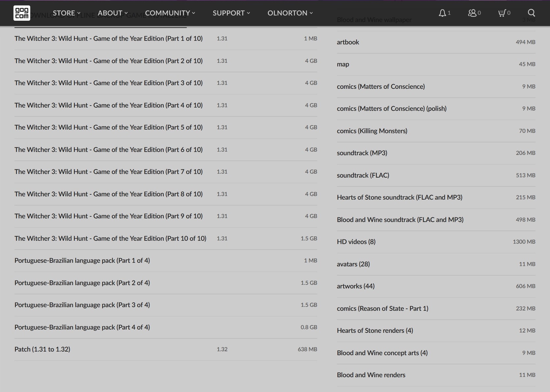
Task: Download avatars (28)
Action: click(436, 264)
